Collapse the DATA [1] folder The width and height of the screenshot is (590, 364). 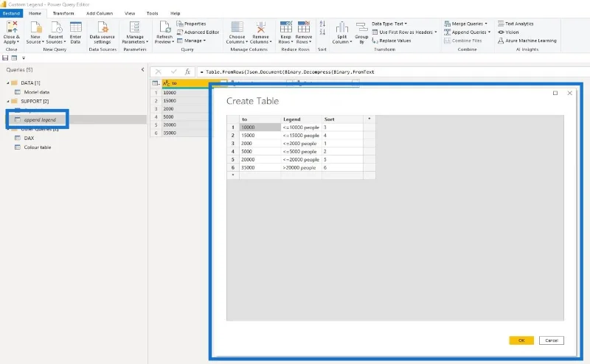[8, 83]
